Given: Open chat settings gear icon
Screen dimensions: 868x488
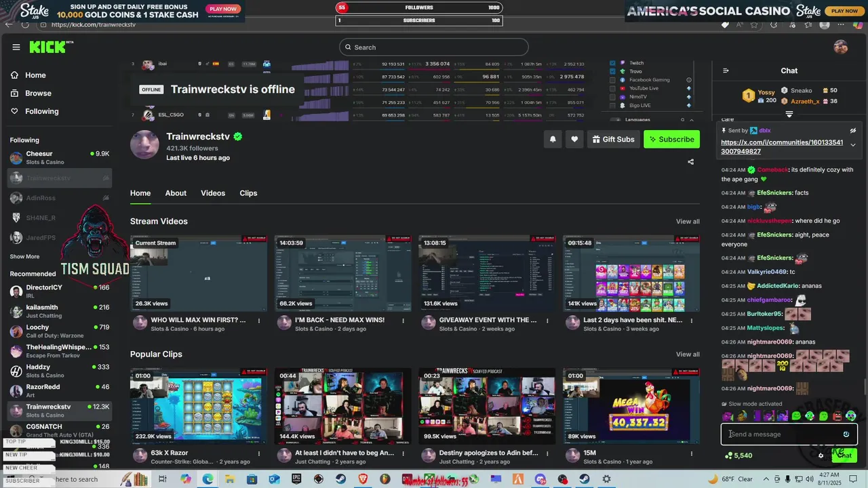Looking at the screenshot, I should tap(821, 455).
